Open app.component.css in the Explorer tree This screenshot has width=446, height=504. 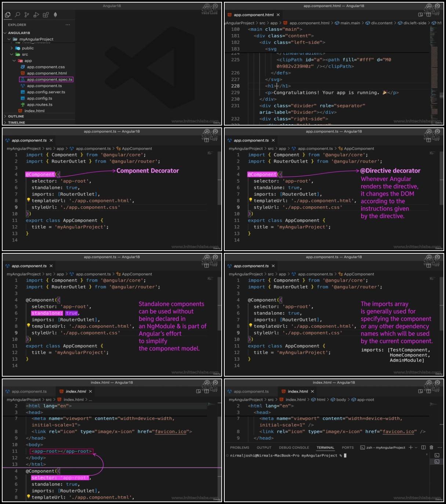point(46,67)
